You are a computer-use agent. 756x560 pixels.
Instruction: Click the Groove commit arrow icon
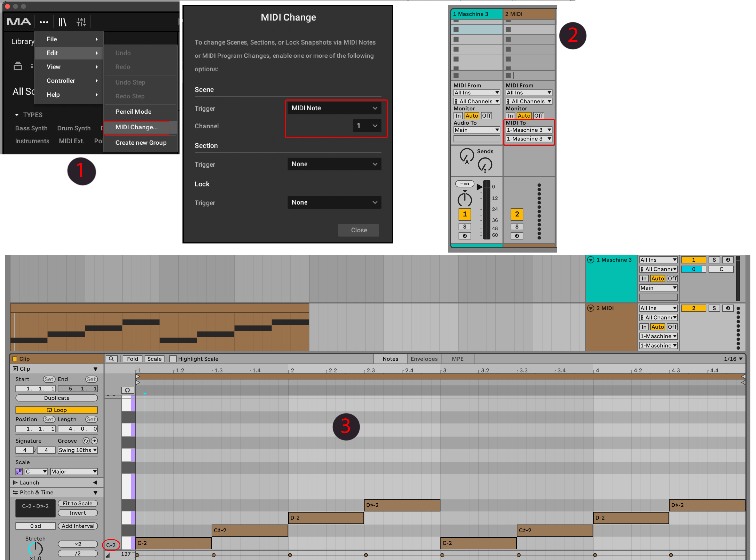pos(95,441)
